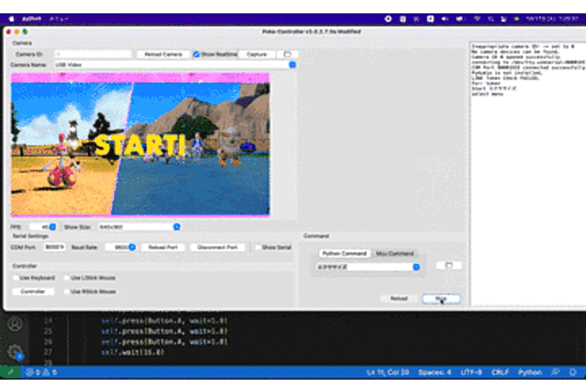Click the Camera ID input field
586x391 pixels.
point(93,55)
